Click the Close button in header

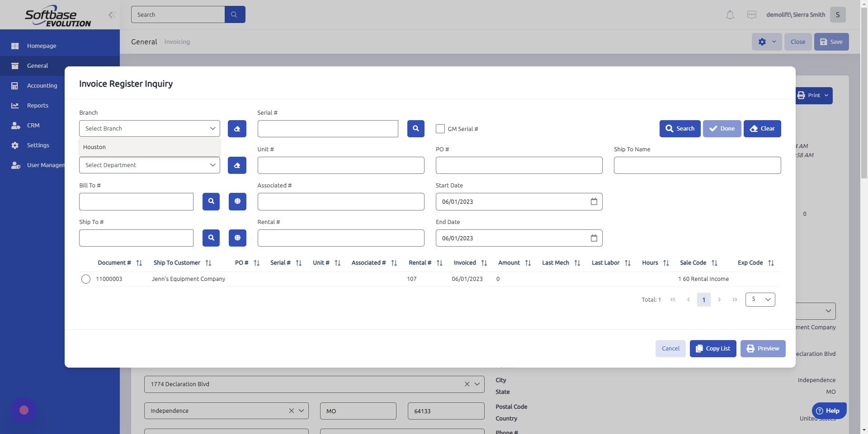click(x=798, y=42)
